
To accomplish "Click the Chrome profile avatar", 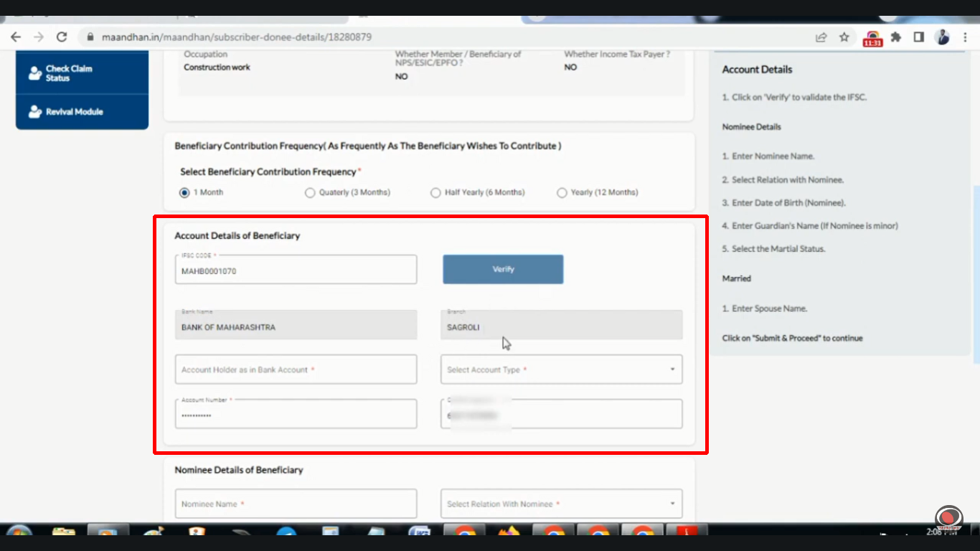I will 943,37.
